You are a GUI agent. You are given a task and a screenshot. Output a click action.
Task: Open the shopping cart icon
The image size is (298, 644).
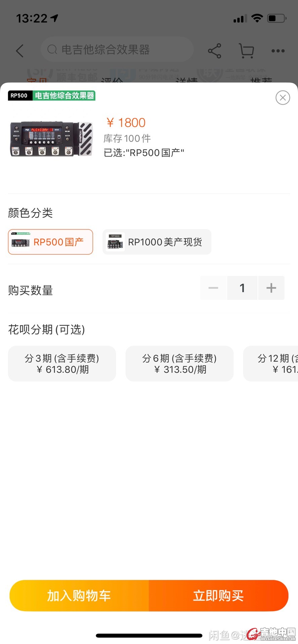246,51
